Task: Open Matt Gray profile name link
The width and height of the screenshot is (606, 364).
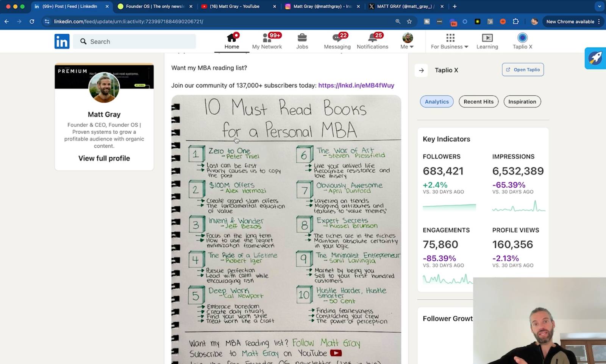Action: click(104, 114)
